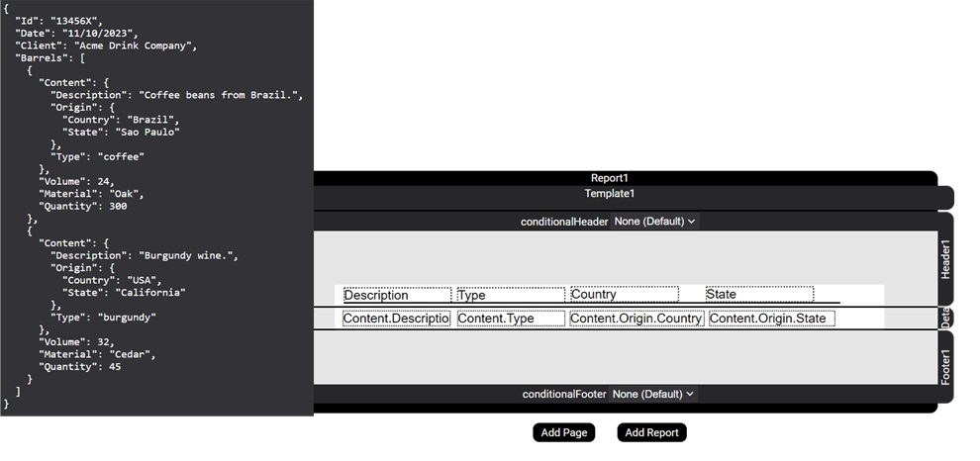Select the Template1 bar
The height and width of the screenshot is (461, 980).
coord(610,194)
